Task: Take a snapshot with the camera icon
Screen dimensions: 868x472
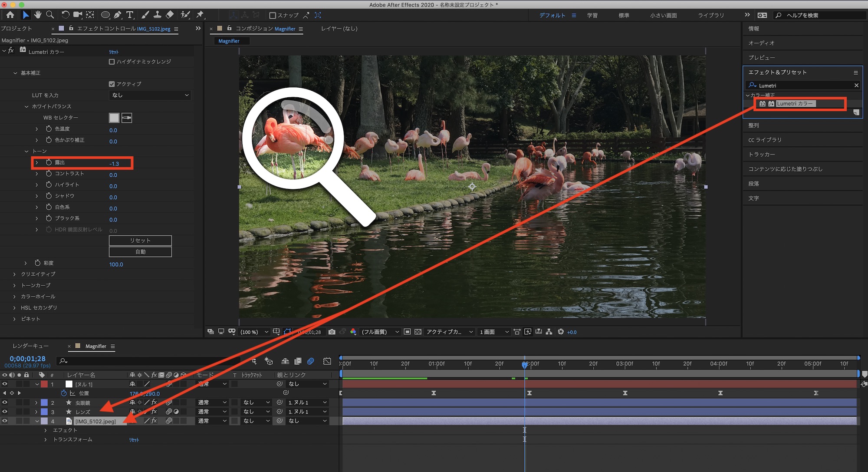Action: (x=332, y=332)
